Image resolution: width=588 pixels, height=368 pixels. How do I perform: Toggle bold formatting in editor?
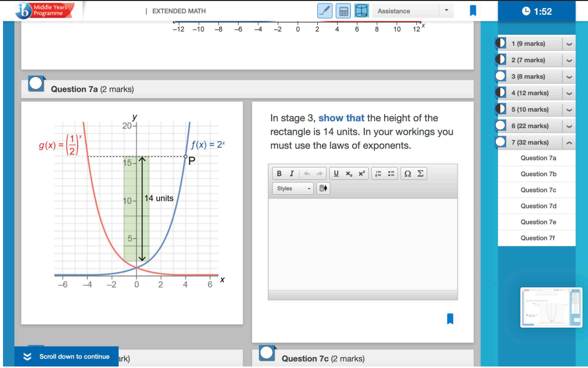(x=279, y=174)
